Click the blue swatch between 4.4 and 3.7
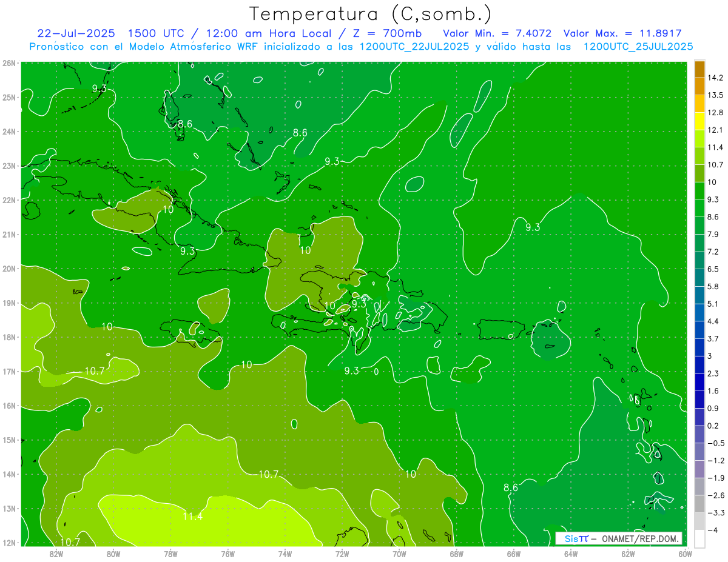This screenshot has height=562, width=728. [x=699, y=330]
